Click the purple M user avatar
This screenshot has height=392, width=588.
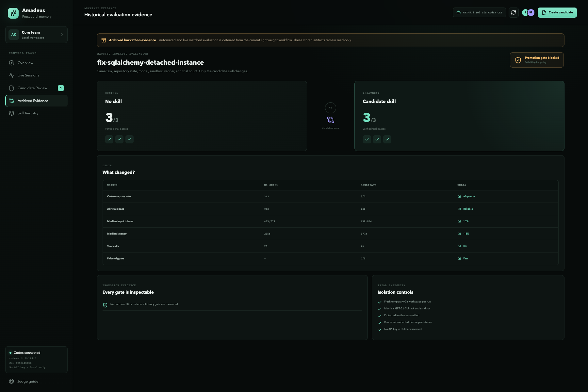pyautogui.click(x=531, y=12)
